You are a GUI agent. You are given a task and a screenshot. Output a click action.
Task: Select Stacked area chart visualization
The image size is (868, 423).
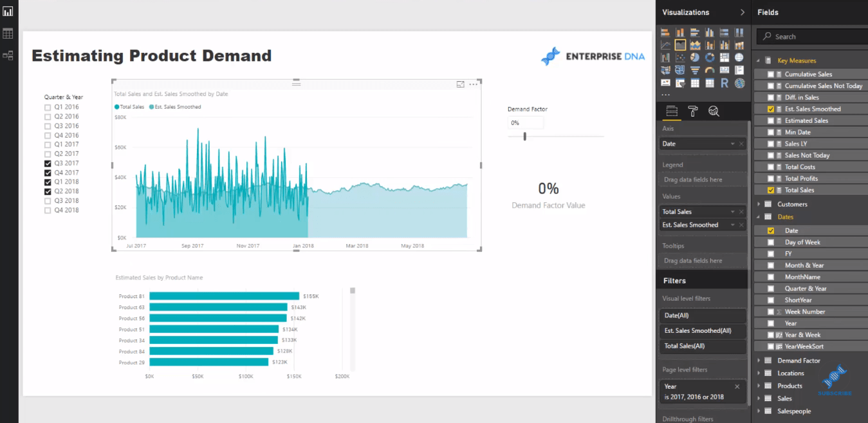point(695,45)
